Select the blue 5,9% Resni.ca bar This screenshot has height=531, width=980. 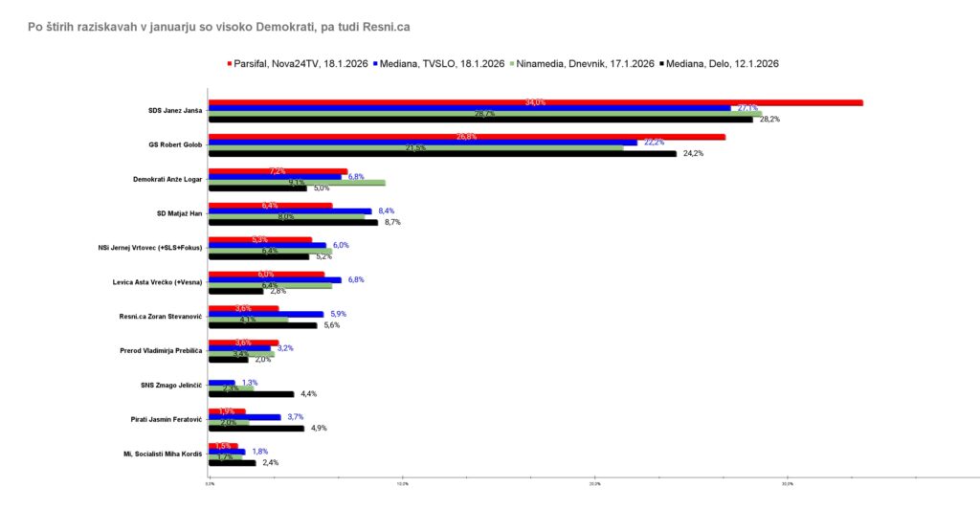point(266,314)
